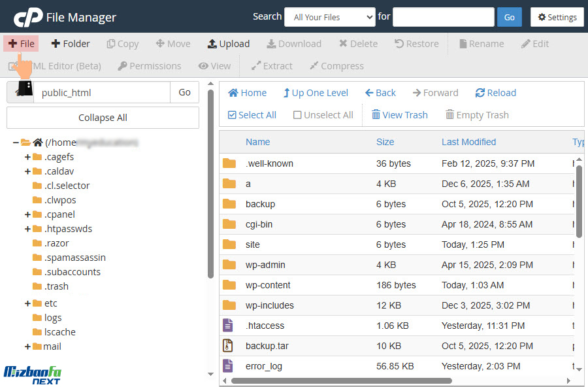
Task: Collapse the /home root tree node
Action: click(16, 143)
